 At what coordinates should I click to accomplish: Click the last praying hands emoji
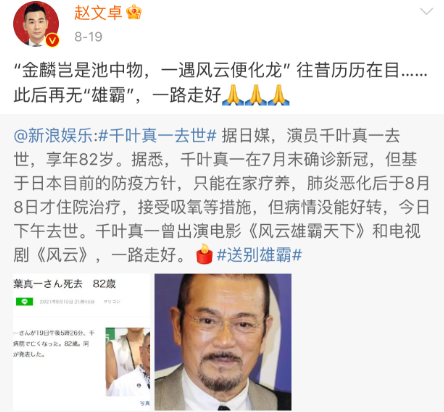pos(279,95)
